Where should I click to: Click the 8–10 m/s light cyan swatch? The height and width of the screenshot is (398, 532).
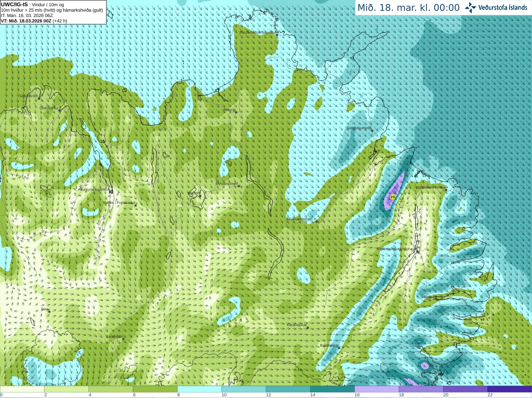point(199,389)
